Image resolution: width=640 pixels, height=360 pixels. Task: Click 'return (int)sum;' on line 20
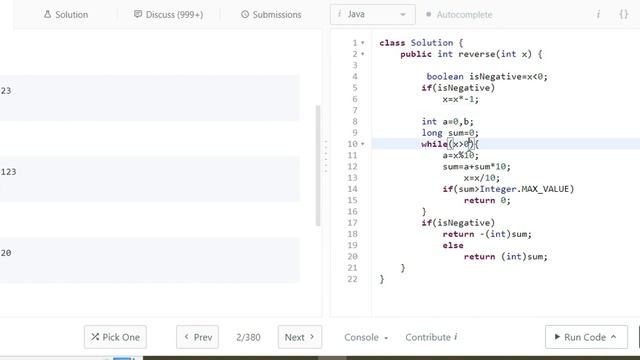(505, 257)
